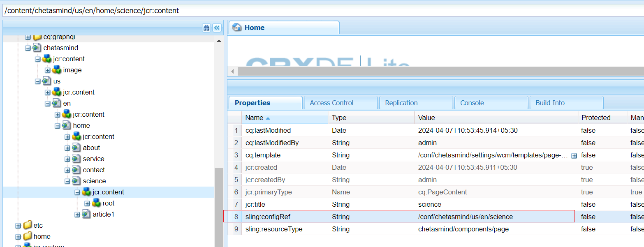Click Protected true for jcr:primaryType
Image resolution: width=644 pixels, height=247 pixels.
pyautogui.click(x=587, y=192)
